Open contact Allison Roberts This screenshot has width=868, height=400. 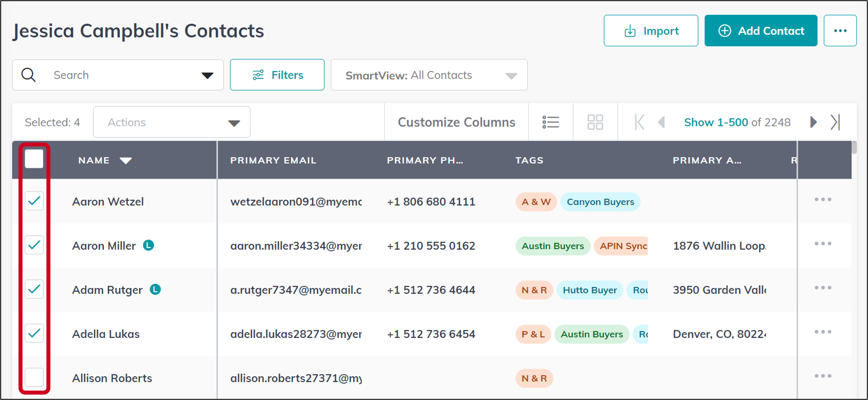click(112, 378)
